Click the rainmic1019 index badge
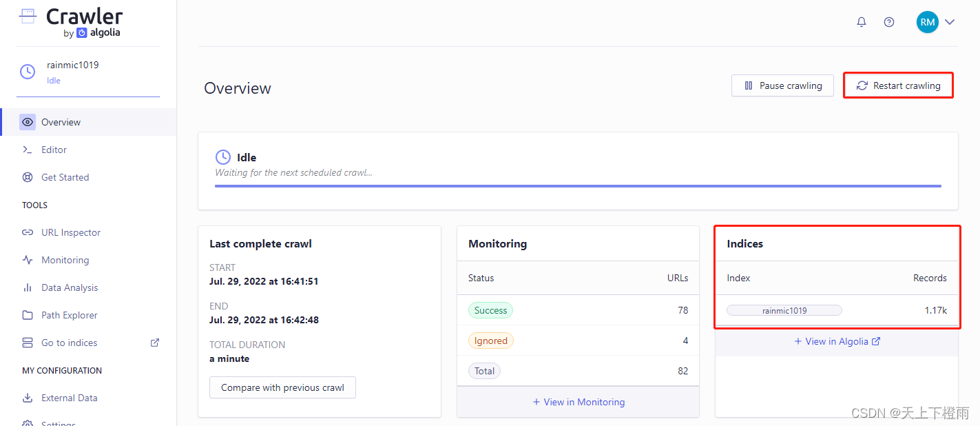This screenshot has height=426, width=980. [784, 310]
